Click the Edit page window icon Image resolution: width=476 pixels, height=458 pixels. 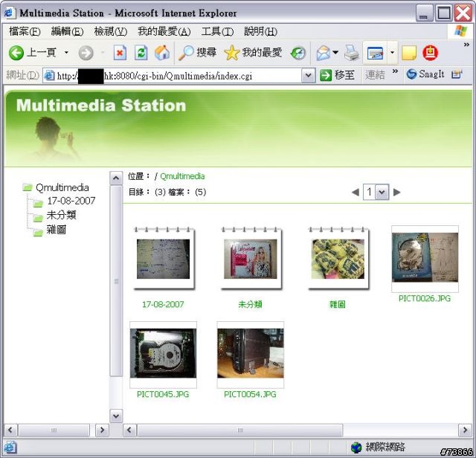(375, 53)
